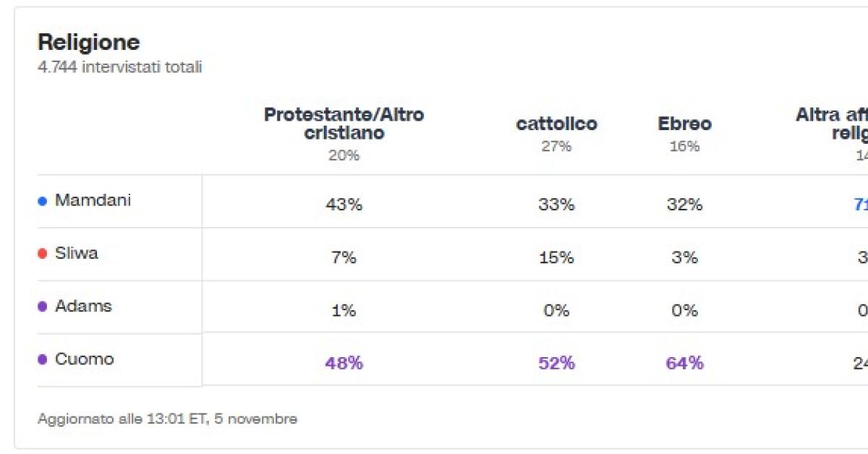Viewport: 868px width, 454px height.
Task: Click Cuomo's highlighted 64% Ebreo value
Action: pyautogui.click(x=684, y=363)
